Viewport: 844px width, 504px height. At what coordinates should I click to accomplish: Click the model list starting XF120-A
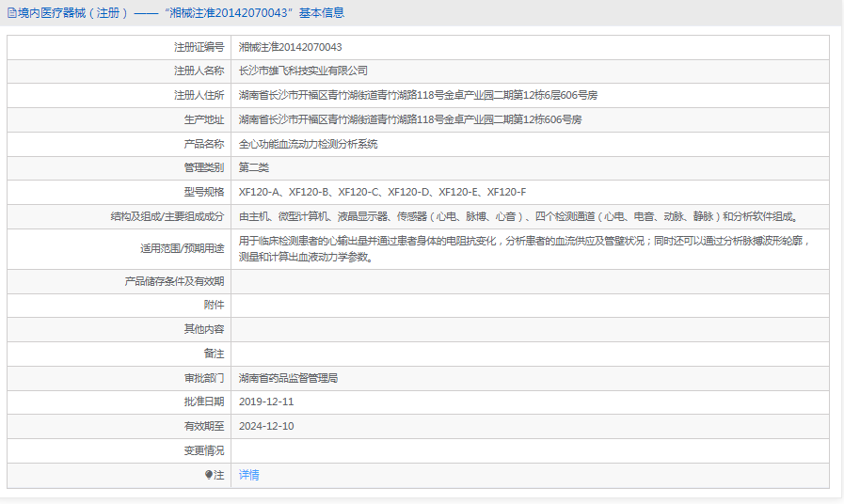point(382,192)
